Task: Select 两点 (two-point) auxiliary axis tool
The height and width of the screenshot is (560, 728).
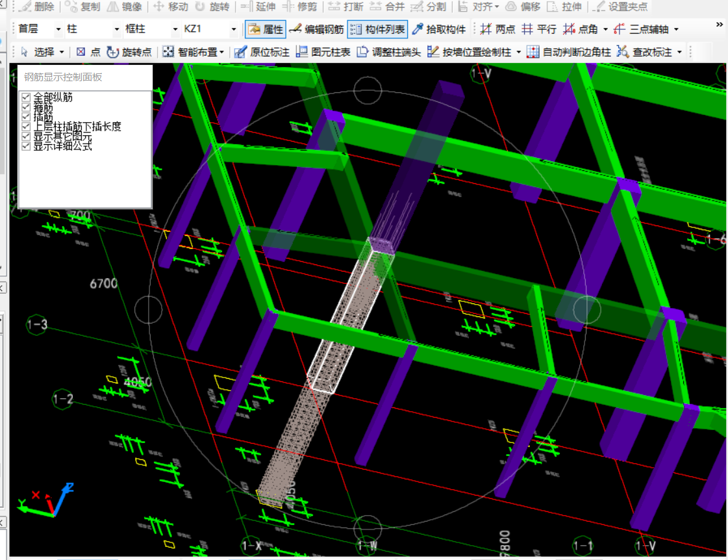Action: pyautogui.click(x=497, y=29)
